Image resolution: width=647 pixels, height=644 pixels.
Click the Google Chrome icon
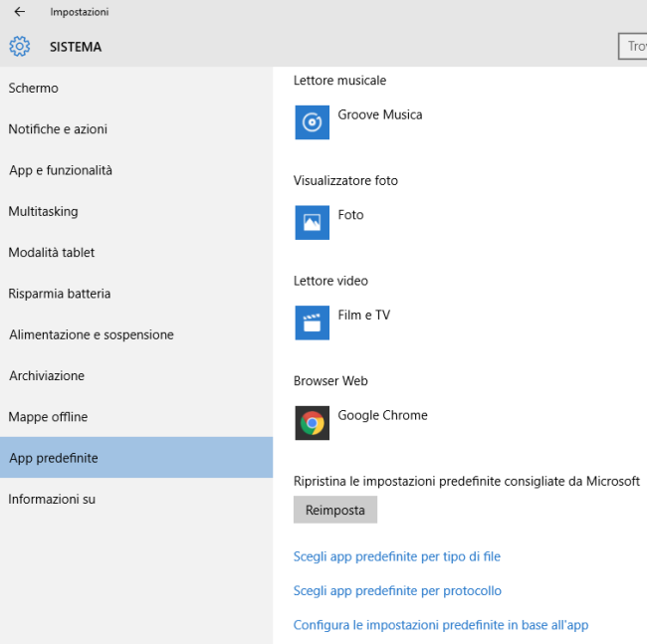pos(312,423)
